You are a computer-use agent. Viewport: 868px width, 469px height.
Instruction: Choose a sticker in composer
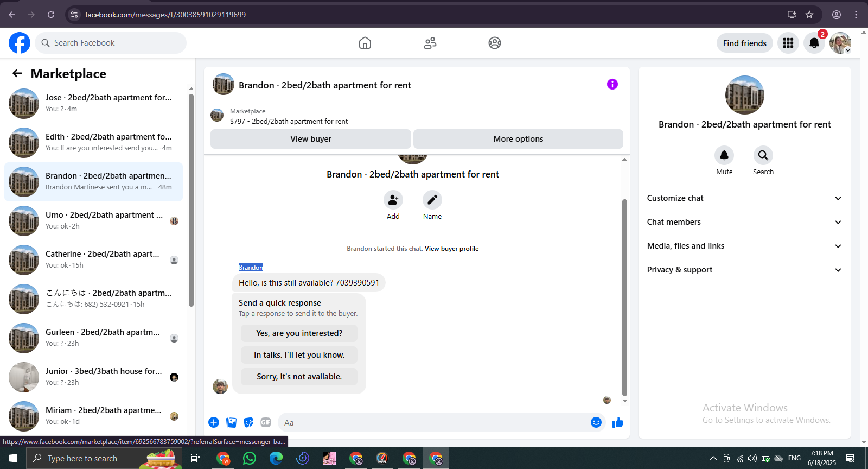[x=248, y=422]
